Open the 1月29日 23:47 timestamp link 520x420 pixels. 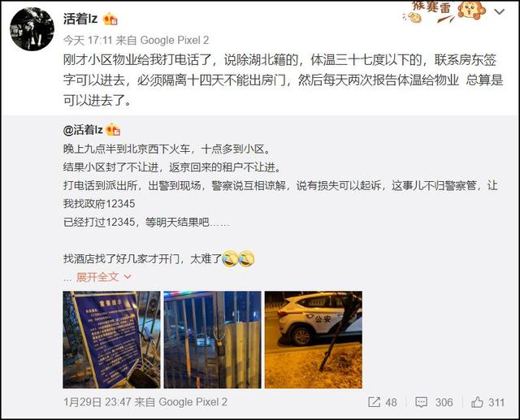coord(97,402)
